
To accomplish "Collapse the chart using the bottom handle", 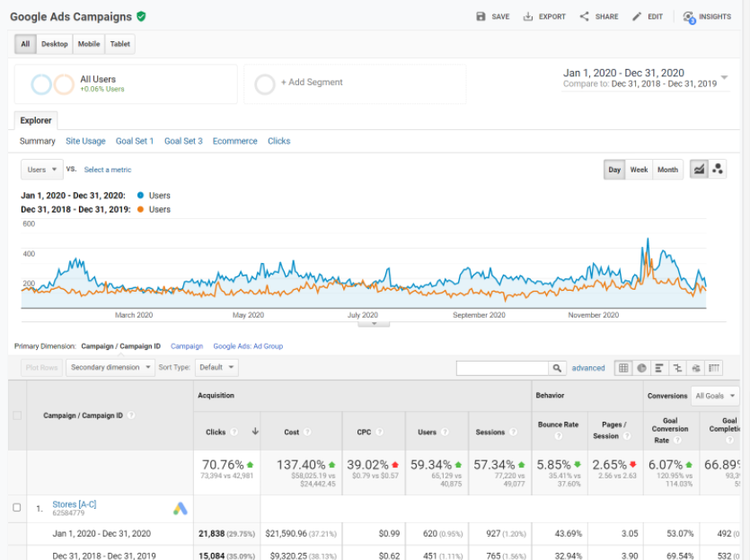I will pyautogui.click(x=374, y=324).
